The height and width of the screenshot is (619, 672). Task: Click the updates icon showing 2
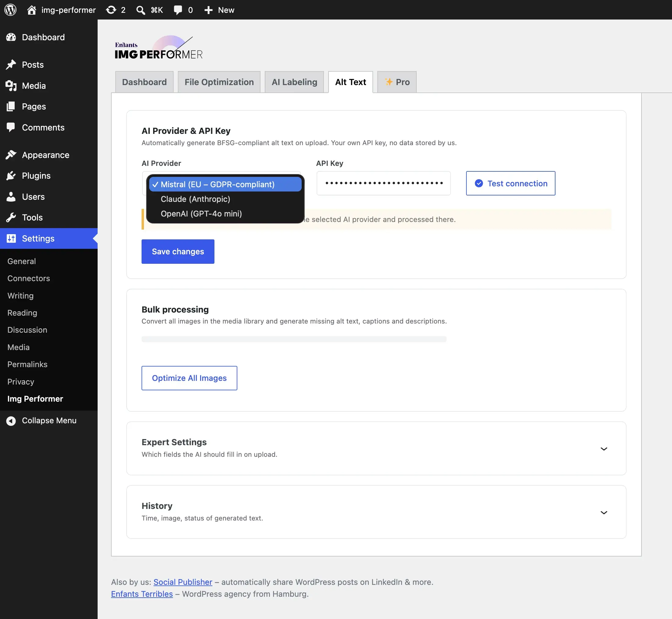pyautogui.click(x=111, y=10)
